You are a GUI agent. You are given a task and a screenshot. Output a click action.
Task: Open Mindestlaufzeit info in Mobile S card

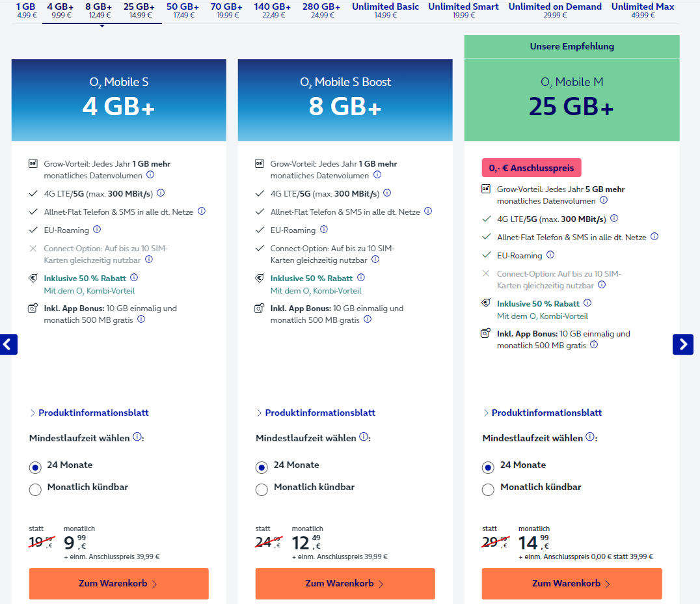click(x=137, y=437)
